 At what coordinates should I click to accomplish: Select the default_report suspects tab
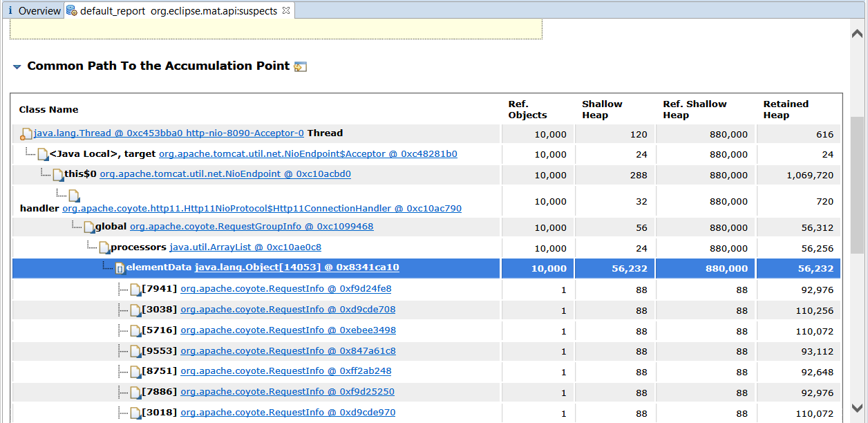[x=178, y=11]
